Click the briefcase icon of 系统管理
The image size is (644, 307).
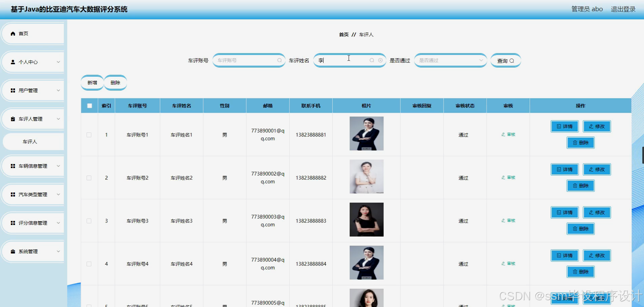pos(13,251)
